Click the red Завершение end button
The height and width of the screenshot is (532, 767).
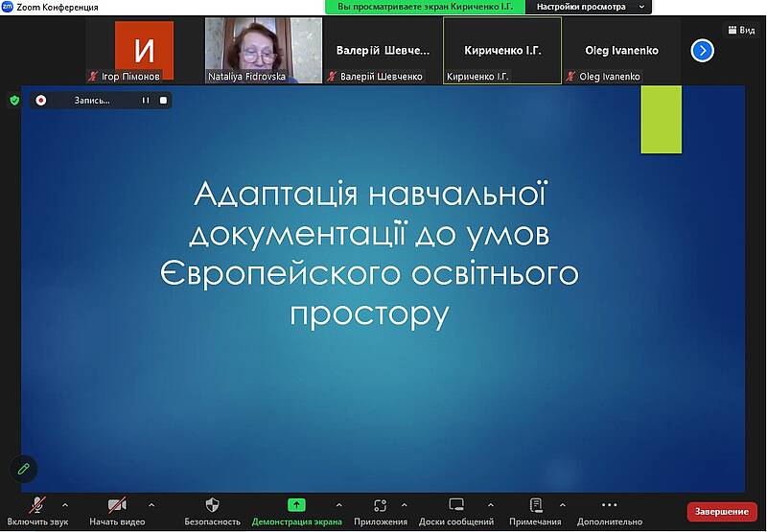(722, 512)
